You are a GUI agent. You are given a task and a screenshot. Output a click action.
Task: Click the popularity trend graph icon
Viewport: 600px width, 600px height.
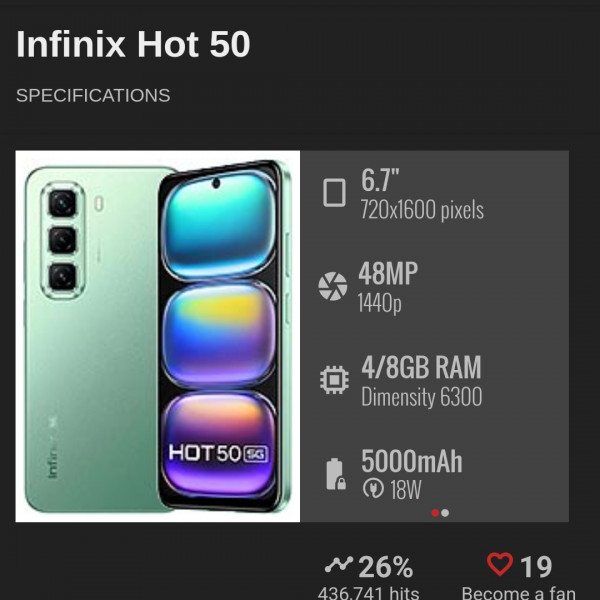338,564
